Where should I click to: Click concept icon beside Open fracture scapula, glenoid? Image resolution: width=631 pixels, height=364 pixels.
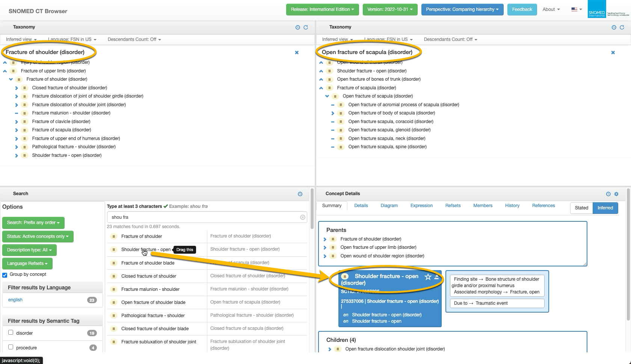[x=341, y=130]
